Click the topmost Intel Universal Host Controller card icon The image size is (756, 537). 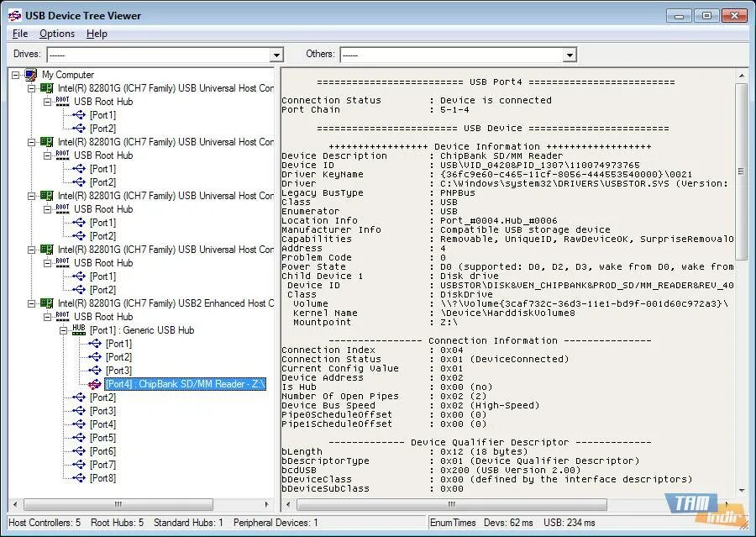46,88
